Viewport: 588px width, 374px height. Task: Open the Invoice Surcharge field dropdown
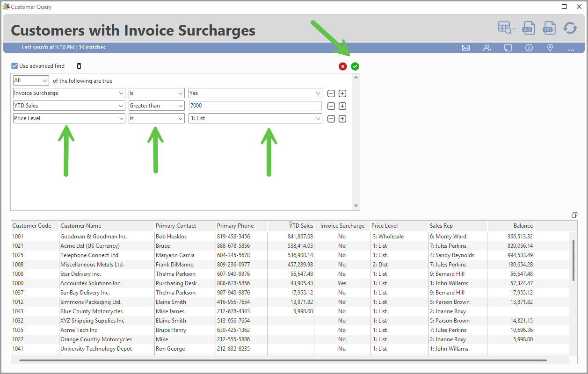[69, 93]
